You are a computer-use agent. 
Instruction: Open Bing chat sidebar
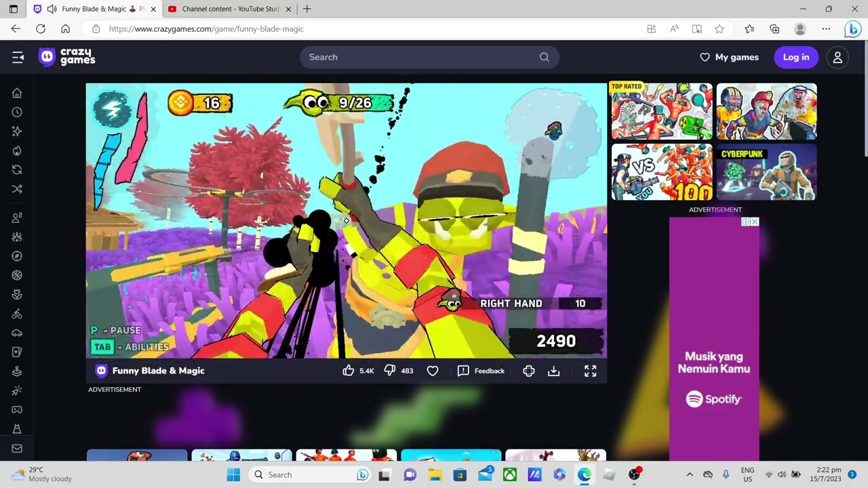pos(852,29)
